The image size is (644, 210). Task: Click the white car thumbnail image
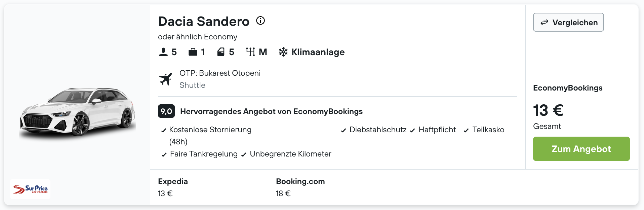78,112
